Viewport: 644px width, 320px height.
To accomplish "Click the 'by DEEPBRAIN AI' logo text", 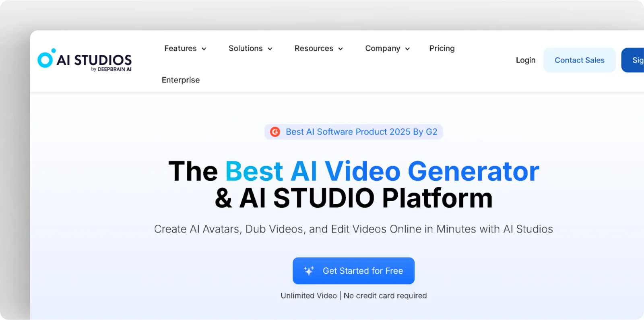I will pyautogui.click(x=111, y=69).
